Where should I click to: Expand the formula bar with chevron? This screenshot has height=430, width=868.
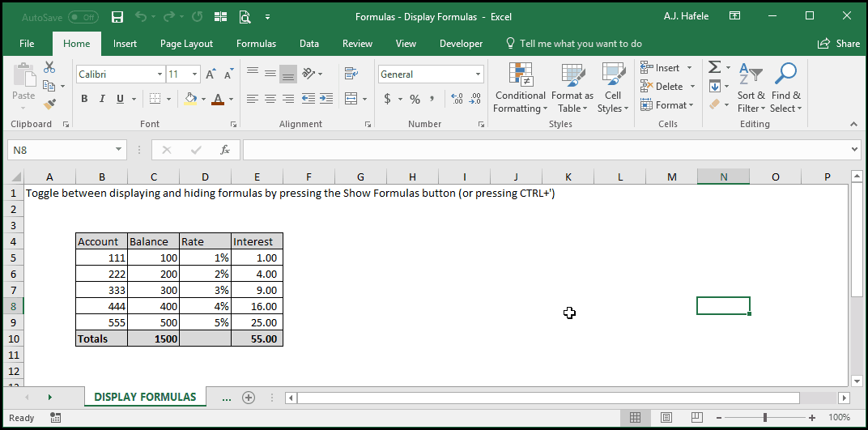tap(856, 150)
